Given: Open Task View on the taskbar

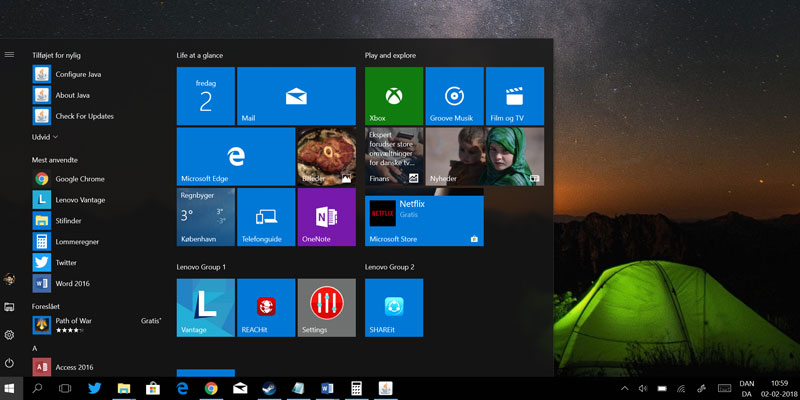Looking at the screenshot, I should coord(65,389).
